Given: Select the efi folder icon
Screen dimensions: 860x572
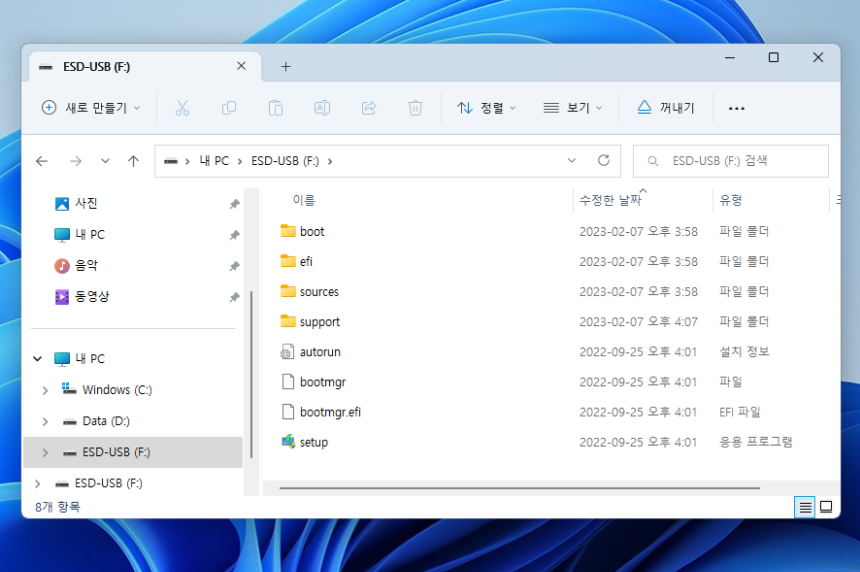Looking at the screenshot, I should [x=288, y=261].
